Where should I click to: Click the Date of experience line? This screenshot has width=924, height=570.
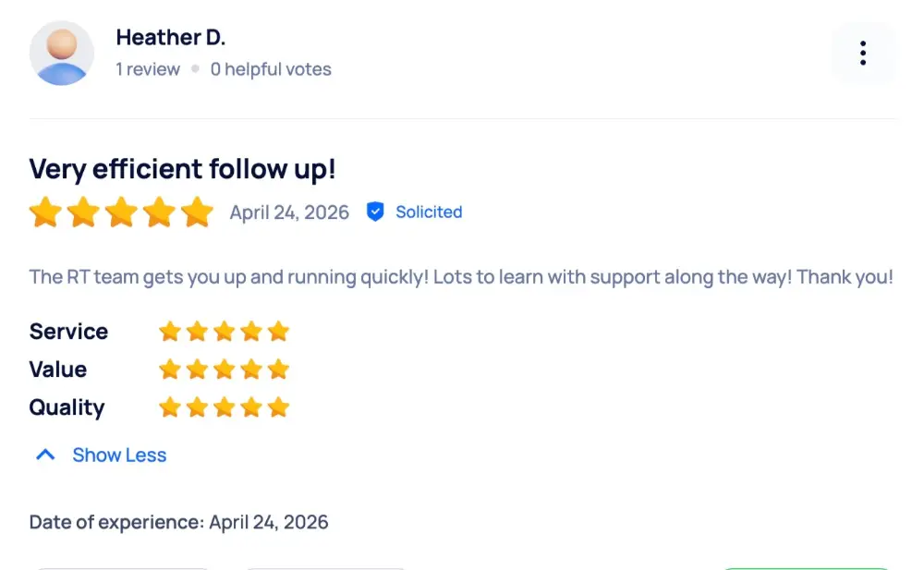[x=178, y=522]
